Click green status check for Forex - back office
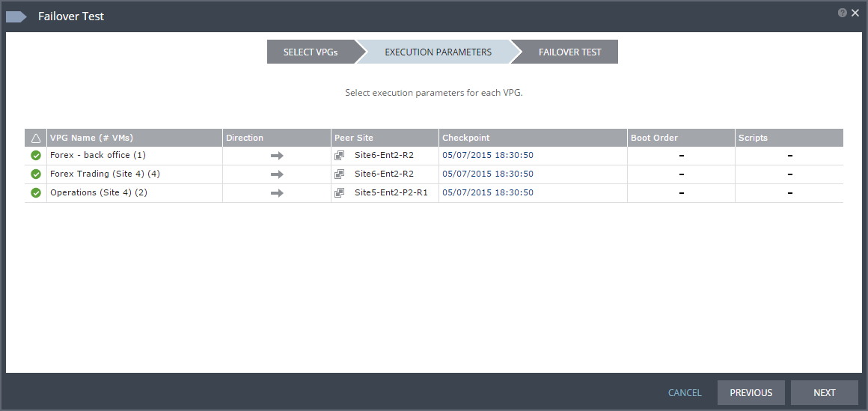 coord(36,156)
